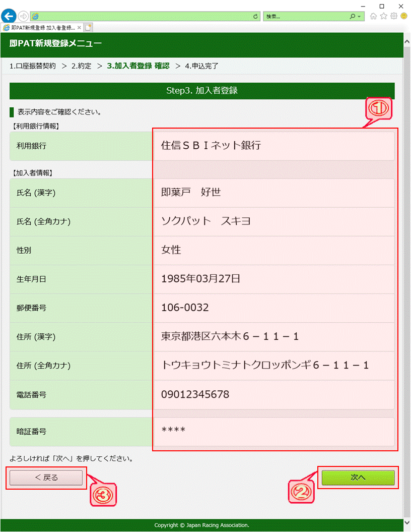Open a new browser tab

[x=89, y=27]
